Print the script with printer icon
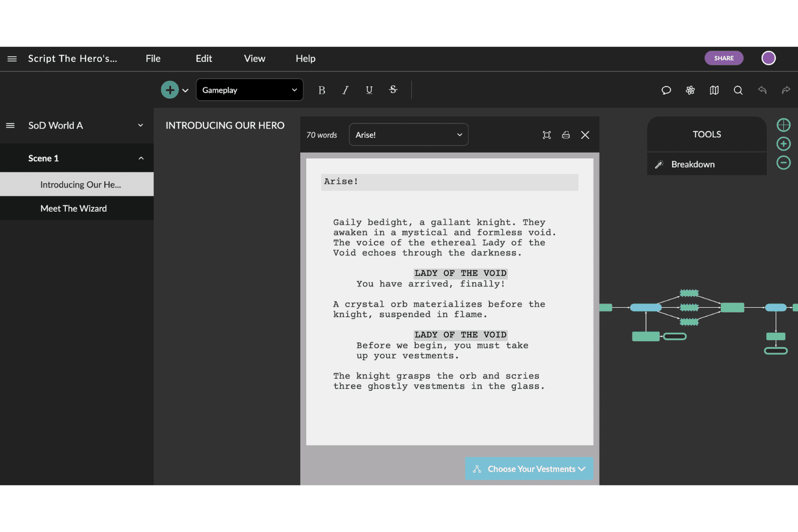This screenshot has height=532, width=798. 566,135
